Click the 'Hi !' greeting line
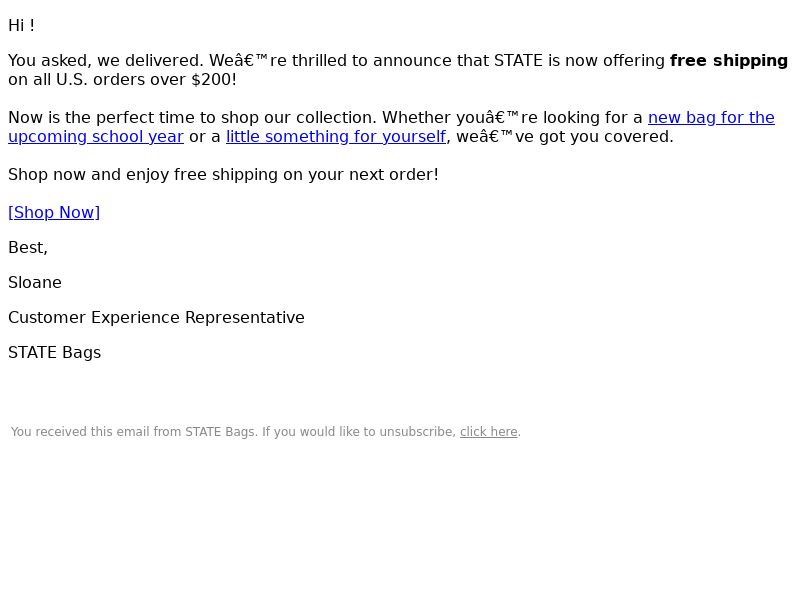Viewport: 800px width, 600px height. click(21, 26)
